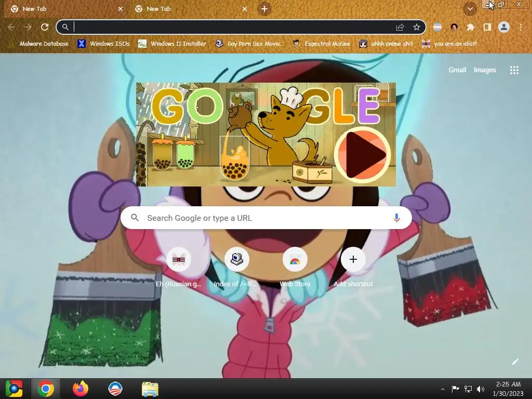532x399 pixels.
Task: Open Chrome's three-dot menu
Action: click(521, 27)
